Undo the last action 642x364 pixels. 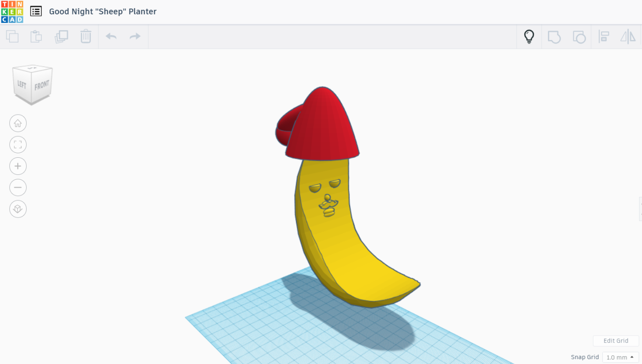[x=111, y=36]
